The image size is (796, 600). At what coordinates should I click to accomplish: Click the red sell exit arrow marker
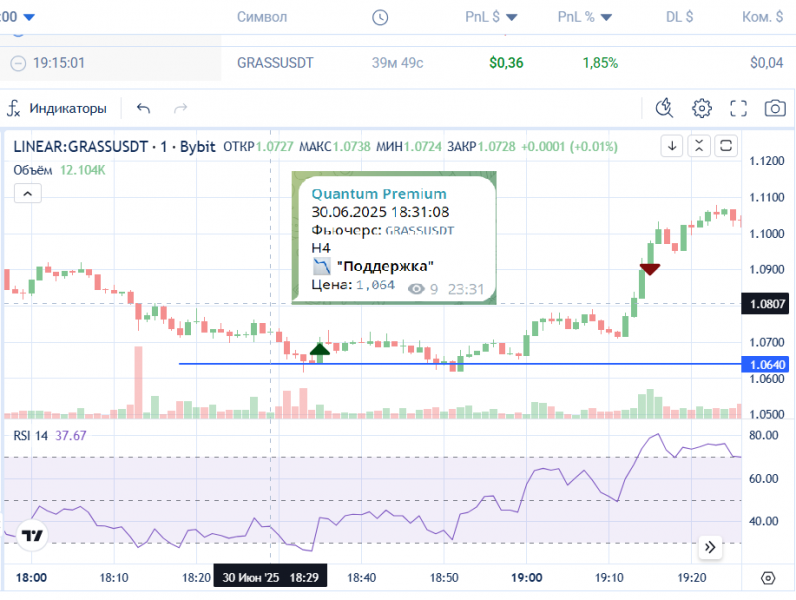(x=650, y=269)
